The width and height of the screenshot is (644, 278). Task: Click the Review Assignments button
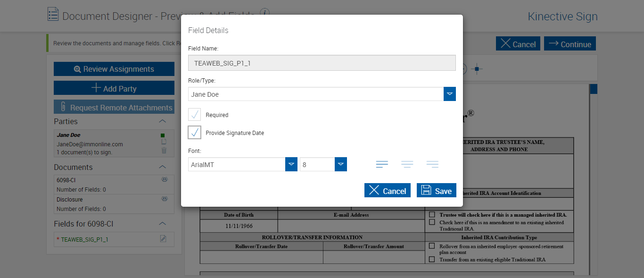(x=114, y=69)
